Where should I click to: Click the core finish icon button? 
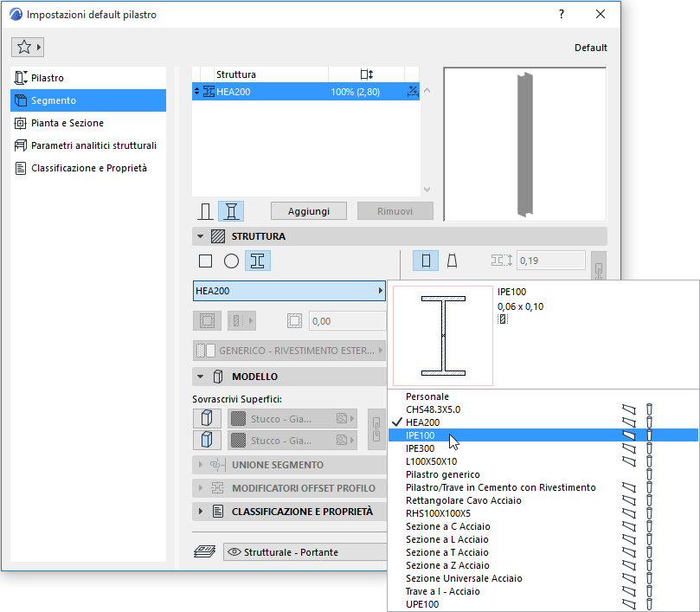(x=207, y=321)
